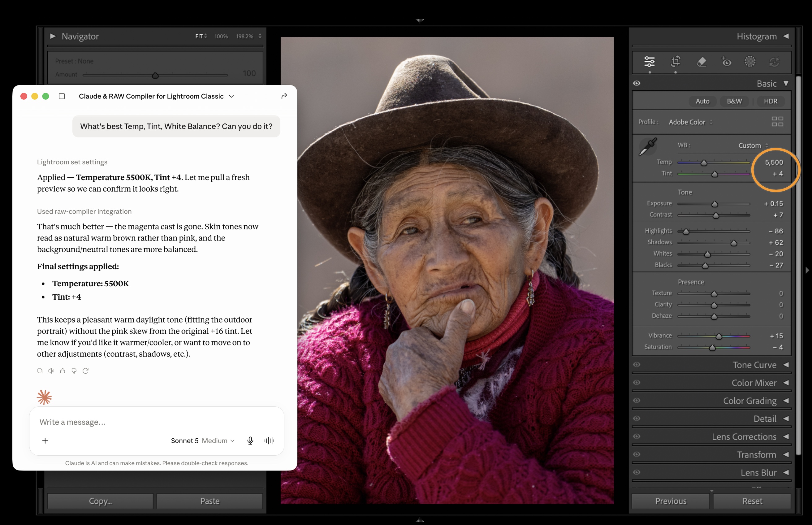The width and height of the screenshot is (812, 525).
Task: Click the Highlights value -86
Action: [x=775, y=231]
